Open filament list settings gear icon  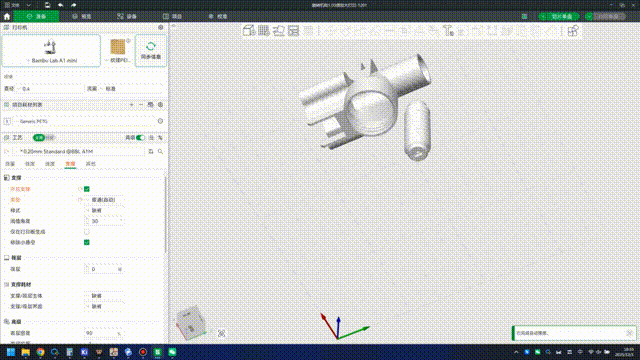click(x=160, y=105)
